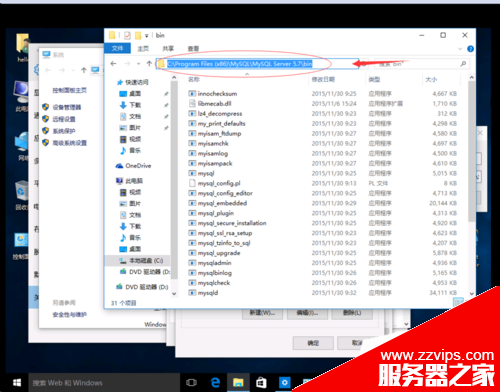
Task: Click the libmecab.dll file icon
Action: pyautogui.click(x=192, y=104)
